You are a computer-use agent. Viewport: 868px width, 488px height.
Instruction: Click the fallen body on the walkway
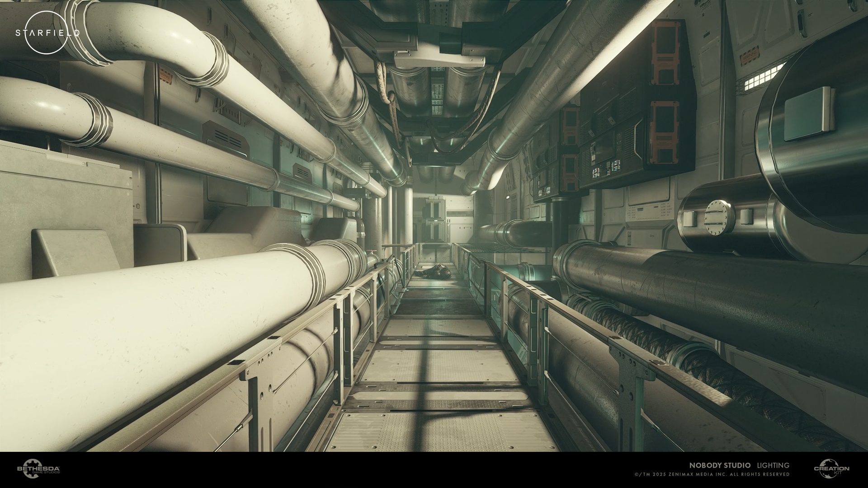pos(435,272)
